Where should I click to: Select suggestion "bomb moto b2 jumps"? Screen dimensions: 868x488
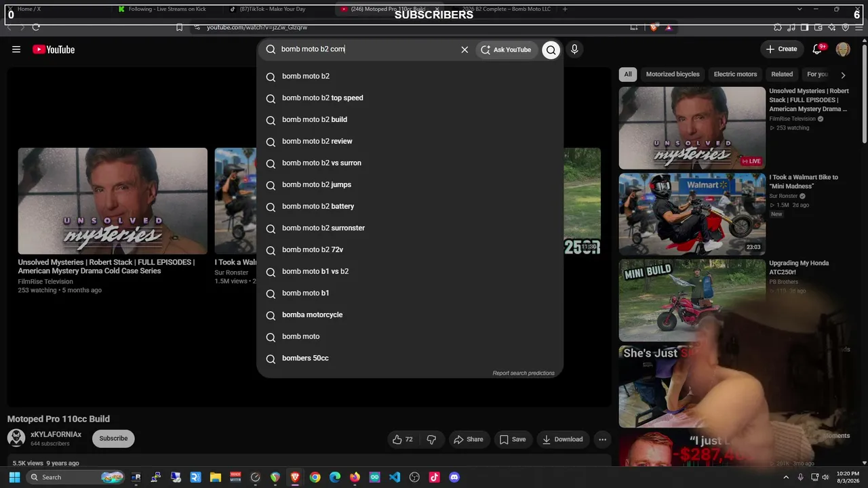click(410, 184)
